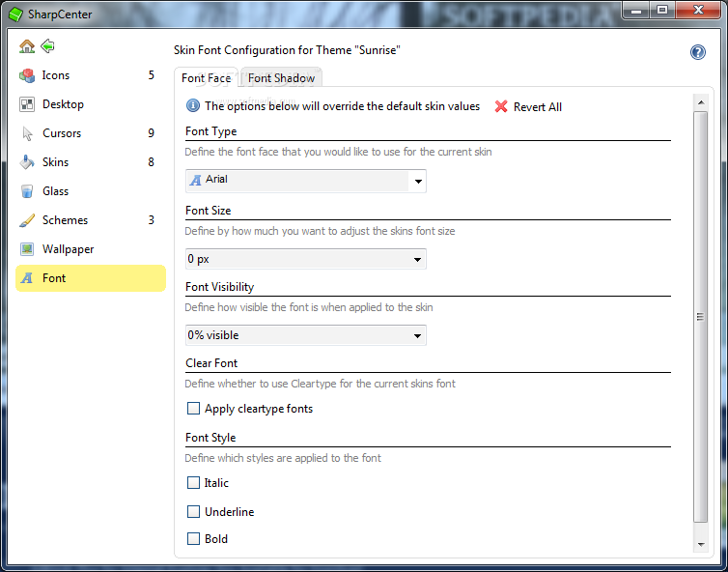This screenshot has height=572, width=728.
Task: Switch to the Font Shadow tab
Action: pyautogui.click(x=281, y=78)
